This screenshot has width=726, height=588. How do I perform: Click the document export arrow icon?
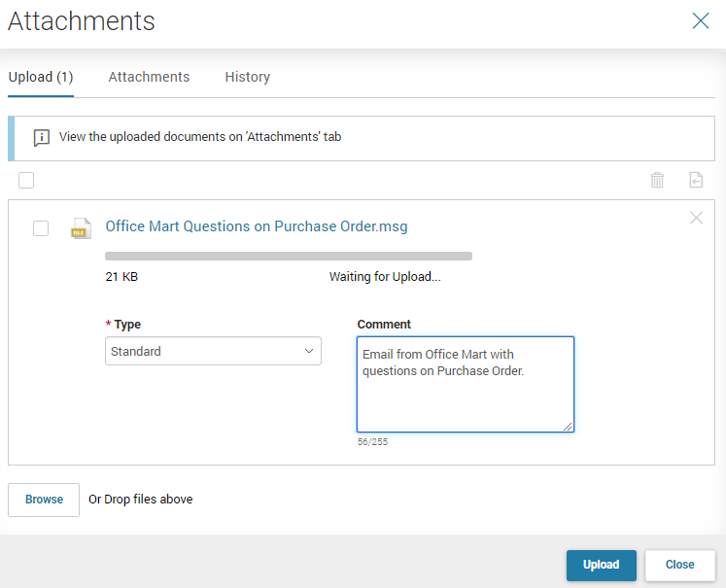696,180
